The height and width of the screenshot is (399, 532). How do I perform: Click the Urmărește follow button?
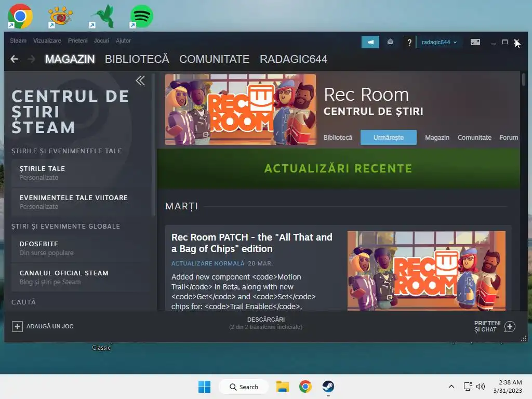pos(389,137)
